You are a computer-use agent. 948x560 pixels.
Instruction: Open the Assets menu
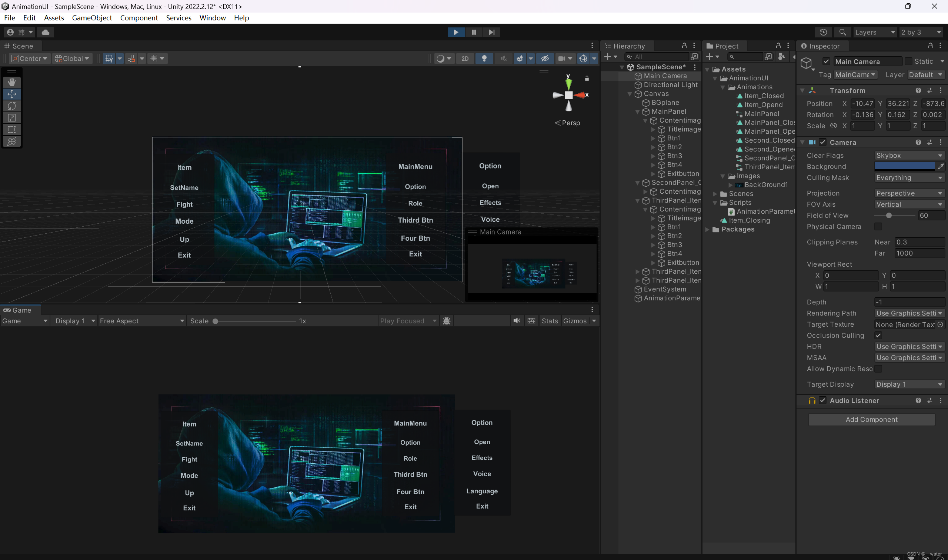(x=54, y=18)
